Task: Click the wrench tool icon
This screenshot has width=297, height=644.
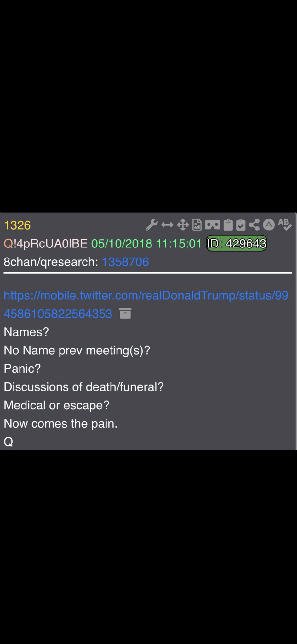Action: tap(151, 225)
